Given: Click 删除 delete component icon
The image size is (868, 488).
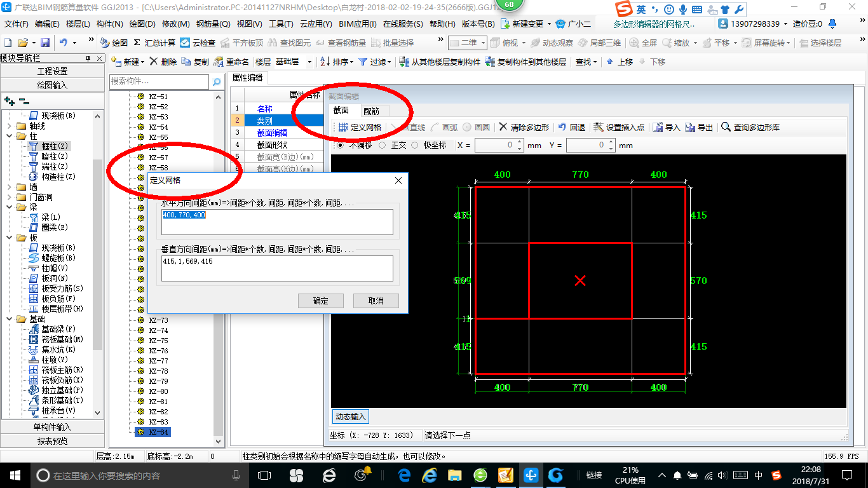Looking at the screenshot, I should 155,62.
